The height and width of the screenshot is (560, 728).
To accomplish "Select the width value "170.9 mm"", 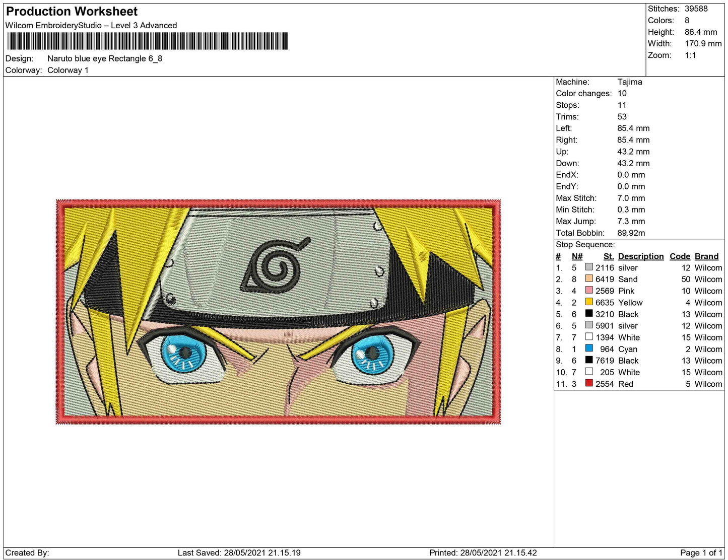I will pos(703,43).
